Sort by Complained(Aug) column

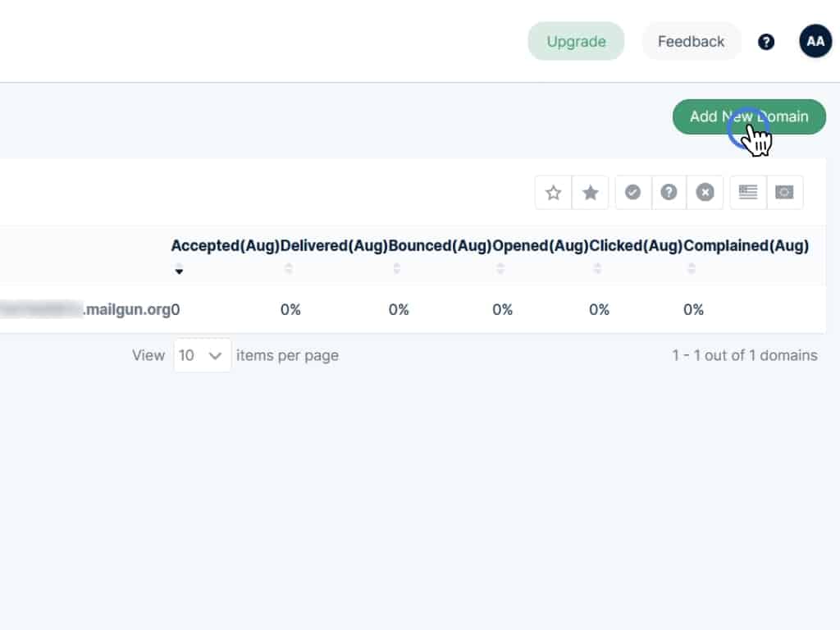pyautogui.click(x=692, y=268)
